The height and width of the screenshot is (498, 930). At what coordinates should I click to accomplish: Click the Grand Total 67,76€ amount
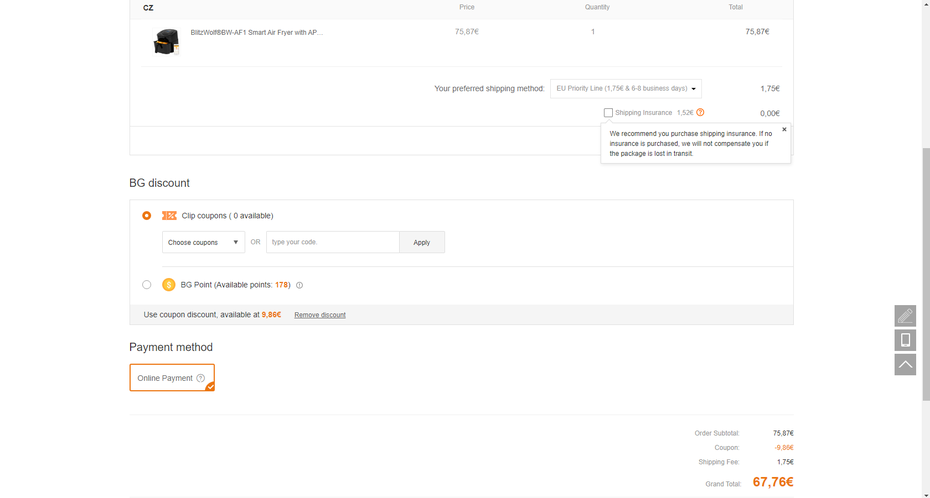pos(773,482)
